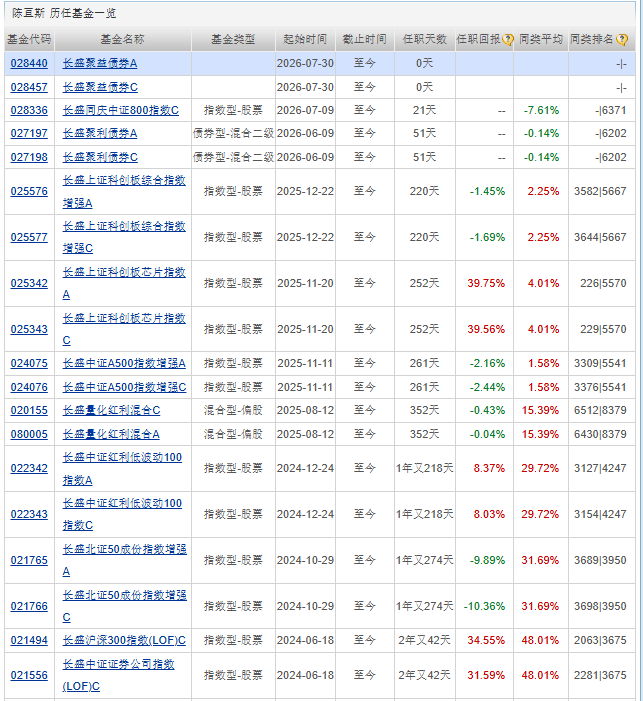Open fund code 025577
Screen dimensions: 643x701
tap(29, 237)
